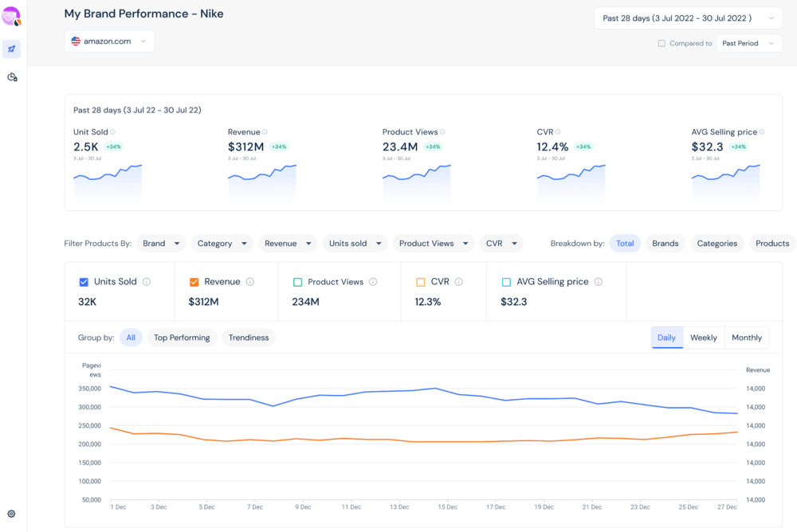Click the US flag icon in marketplace selector
The height and width of the screenshot is (532, 797).
(x=76, y=41)
